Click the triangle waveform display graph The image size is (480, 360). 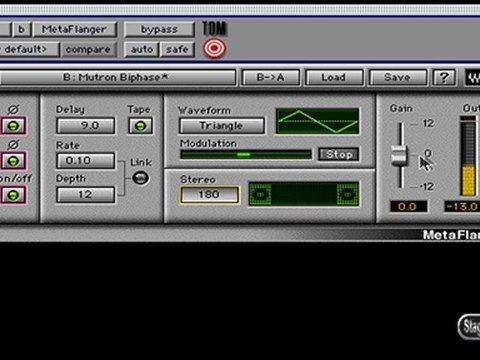click(317, 121)
